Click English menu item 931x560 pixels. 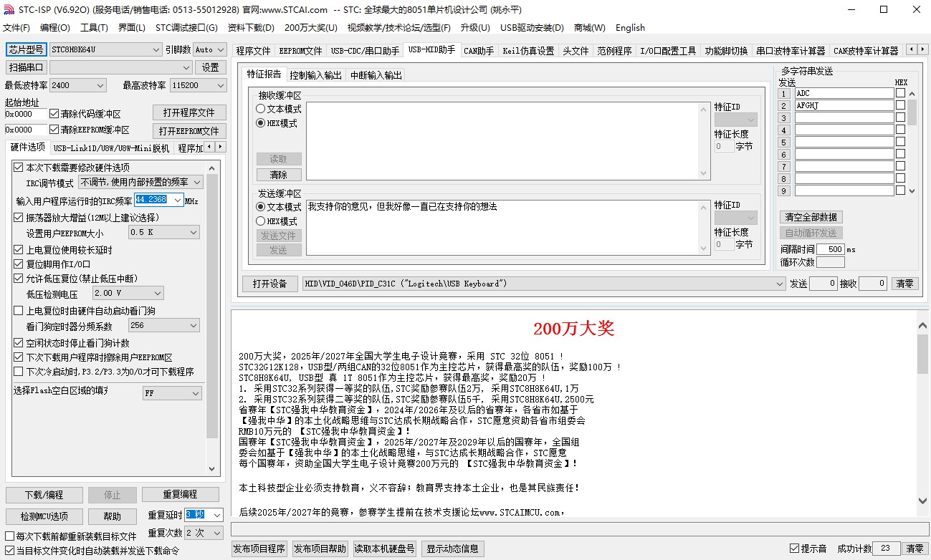630,28
